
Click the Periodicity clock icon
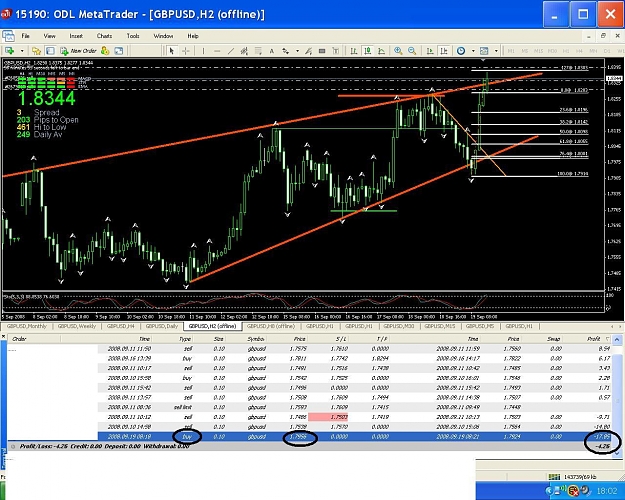pos(461,51)
